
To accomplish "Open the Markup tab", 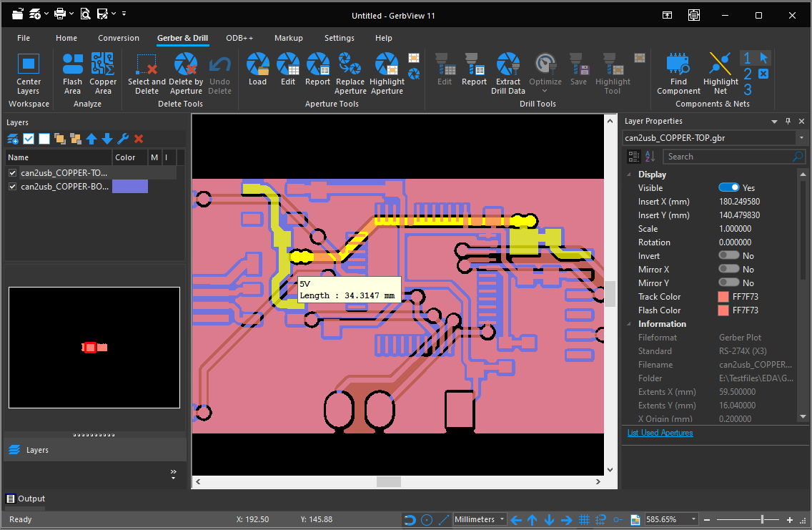I will pyautogui.click(x=289, y=38).
